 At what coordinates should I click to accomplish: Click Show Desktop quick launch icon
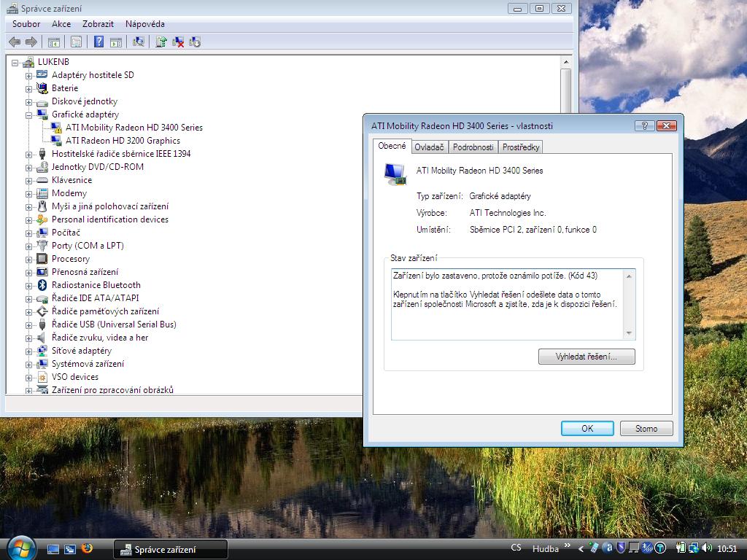(x=53, y=549)
